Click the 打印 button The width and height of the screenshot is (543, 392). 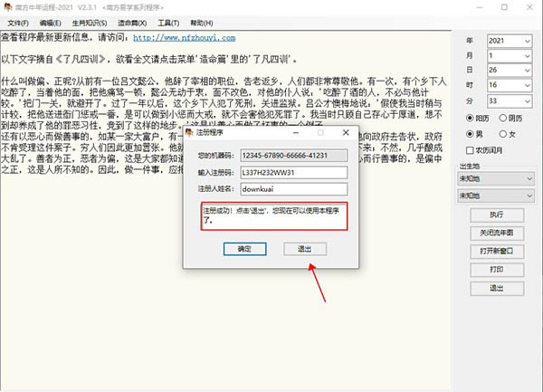coord(497,270)
